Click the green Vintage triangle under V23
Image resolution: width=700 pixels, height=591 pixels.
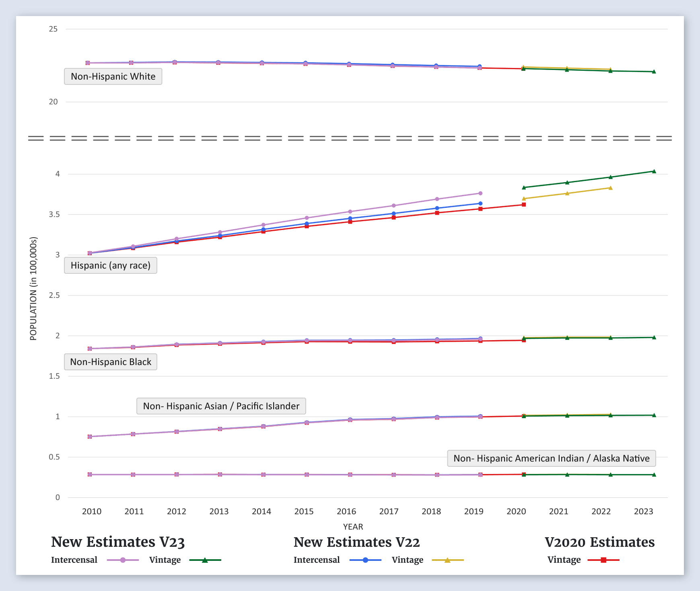[x=205, y=560]
